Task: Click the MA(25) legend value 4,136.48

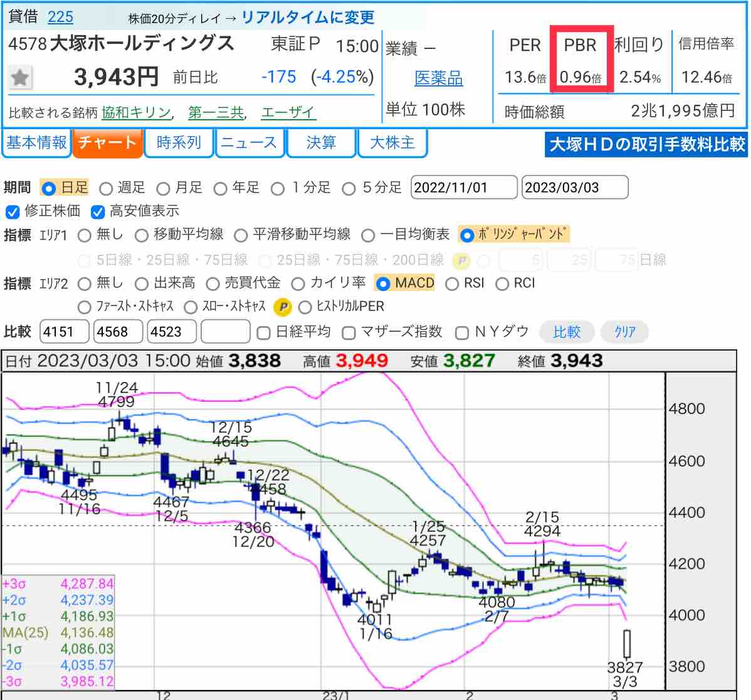Action: [87, 633]
